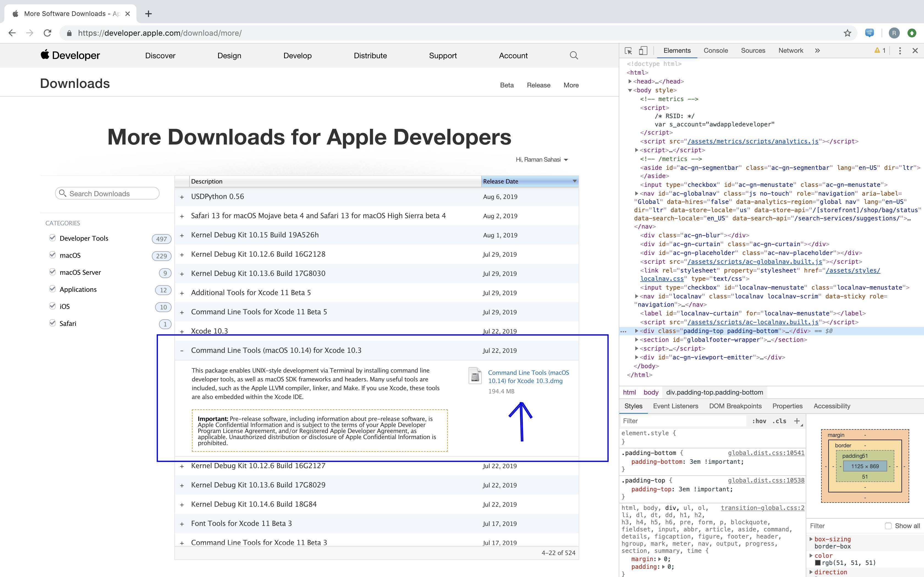Uncheck the macOS Server category
Viewport: 924px width, 577px height.
pyautogui.click(x=53, y=272)
